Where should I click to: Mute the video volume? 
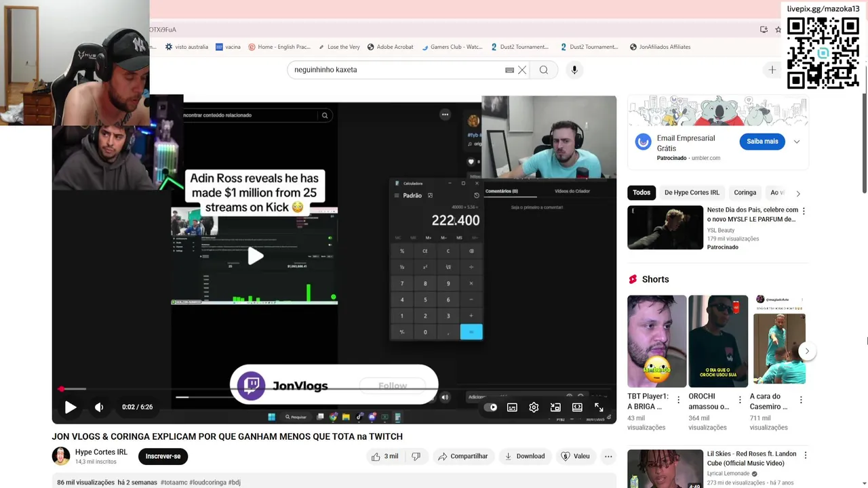point(99,407)
